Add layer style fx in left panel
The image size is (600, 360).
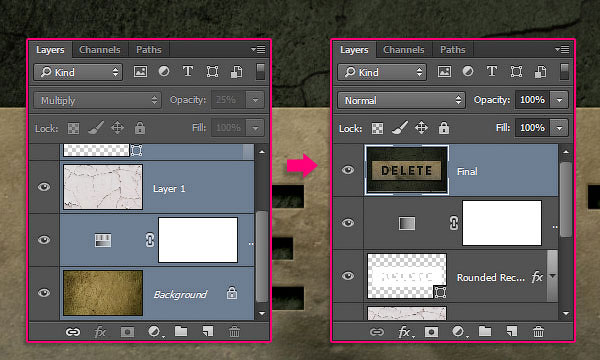click(100, 332)
